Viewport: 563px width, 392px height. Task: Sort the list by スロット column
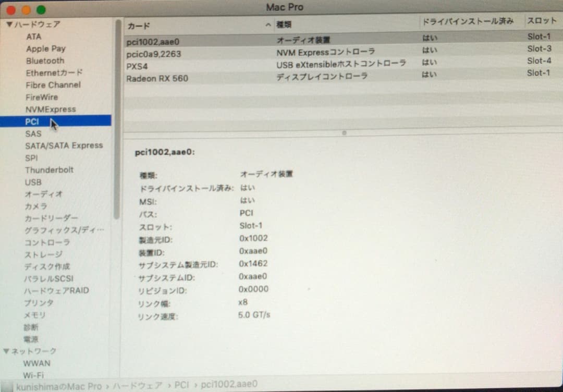pos(541,21)
